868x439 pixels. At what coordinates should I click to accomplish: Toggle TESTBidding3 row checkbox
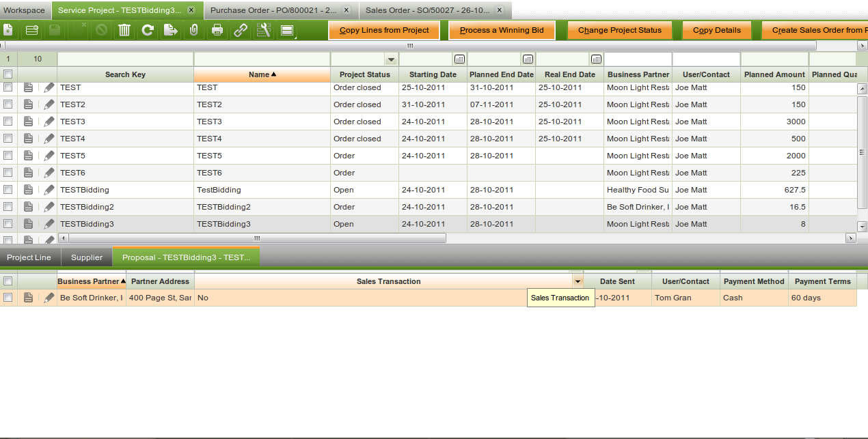tap(8, 224)
